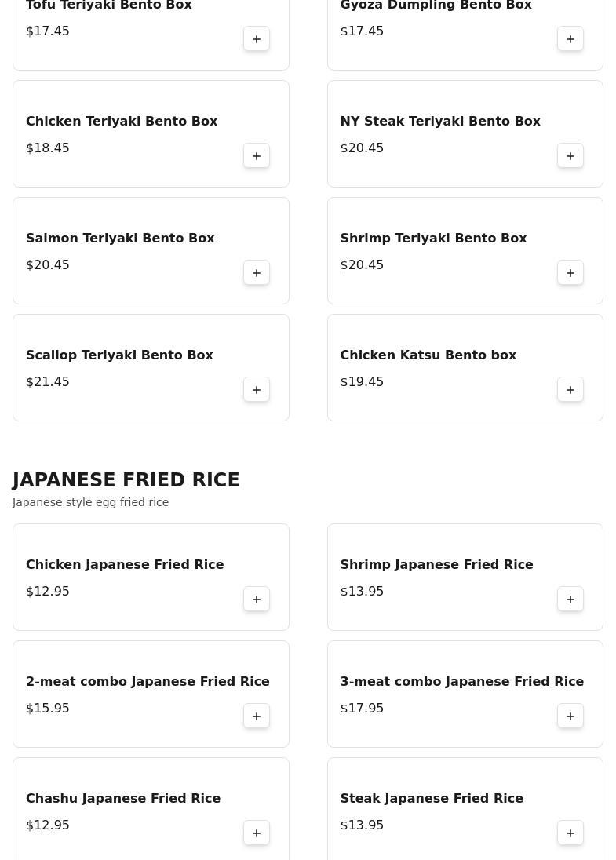Add Tofu Teriyaki Bento Box to cart

coord(257,39)
